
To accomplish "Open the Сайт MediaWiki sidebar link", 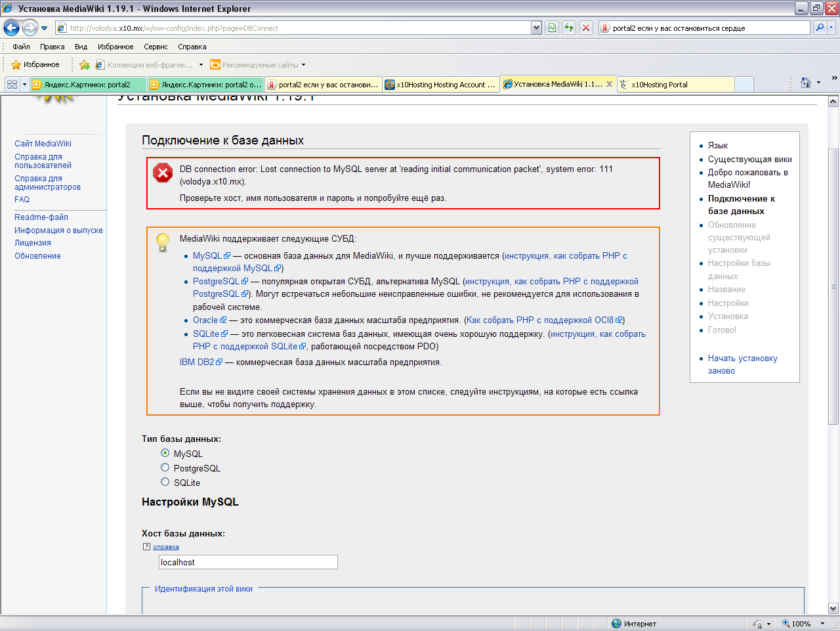I will click(43, 143).
